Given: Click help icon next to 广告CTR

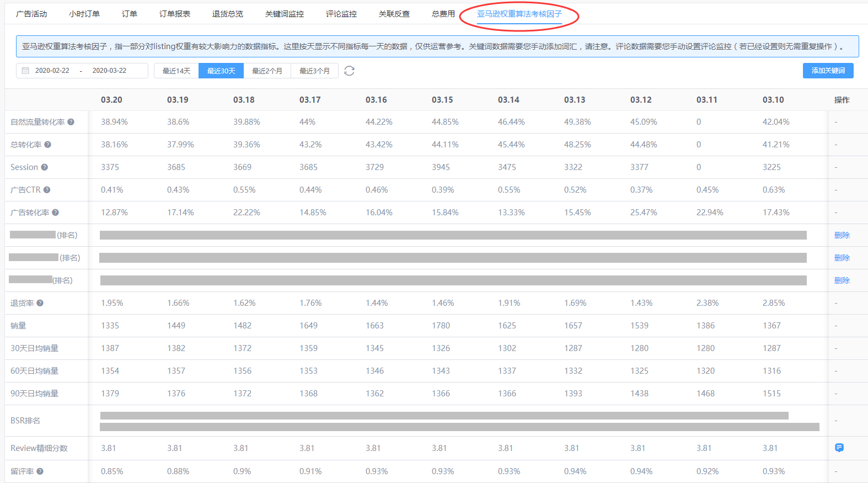Looking at the screenshot, I should [47, 190].
